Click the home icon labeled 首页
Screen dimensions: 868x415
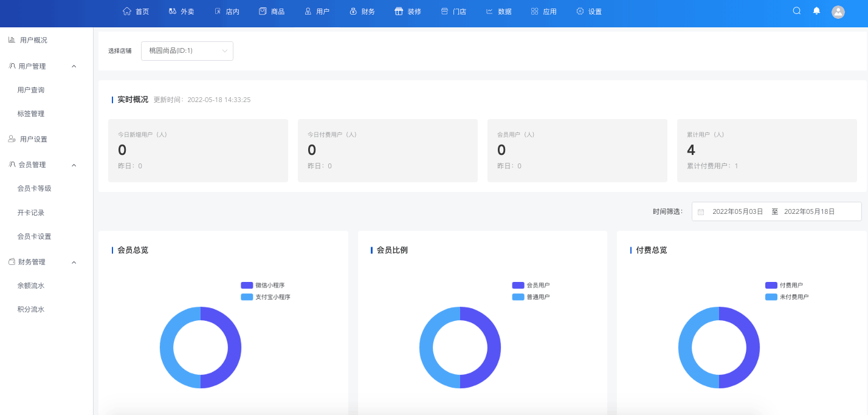127,11
